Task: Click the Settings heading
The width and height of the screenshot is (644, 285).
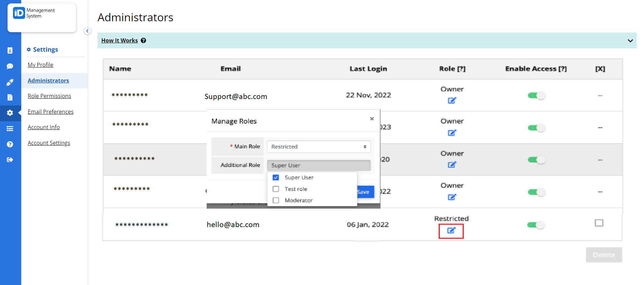Action: 46,50
